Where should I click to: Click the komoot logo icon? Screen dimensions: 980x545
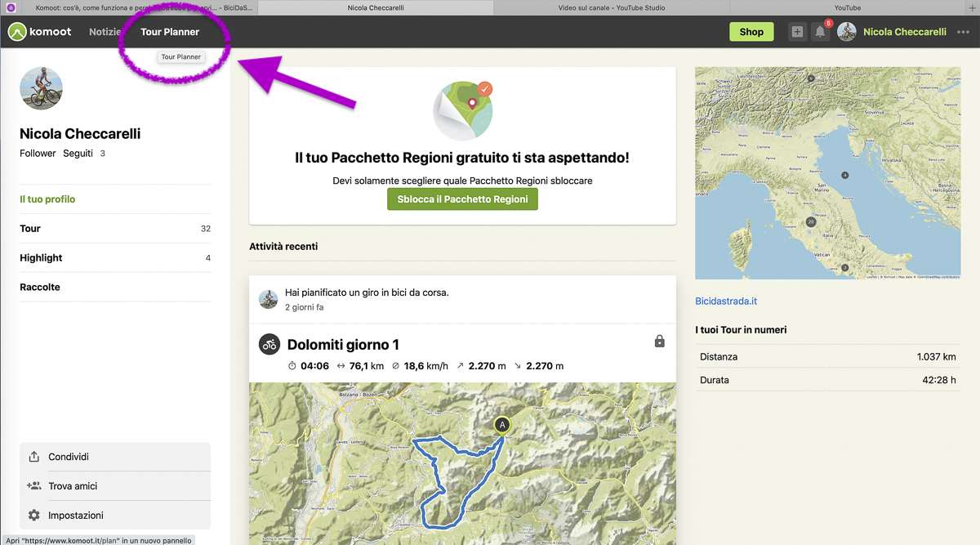[x=17, y=32]
